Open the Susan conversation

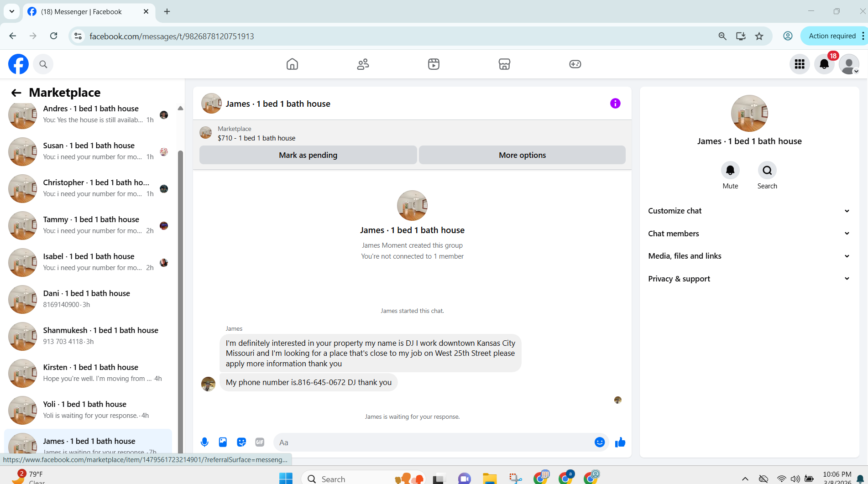[88, 151]
